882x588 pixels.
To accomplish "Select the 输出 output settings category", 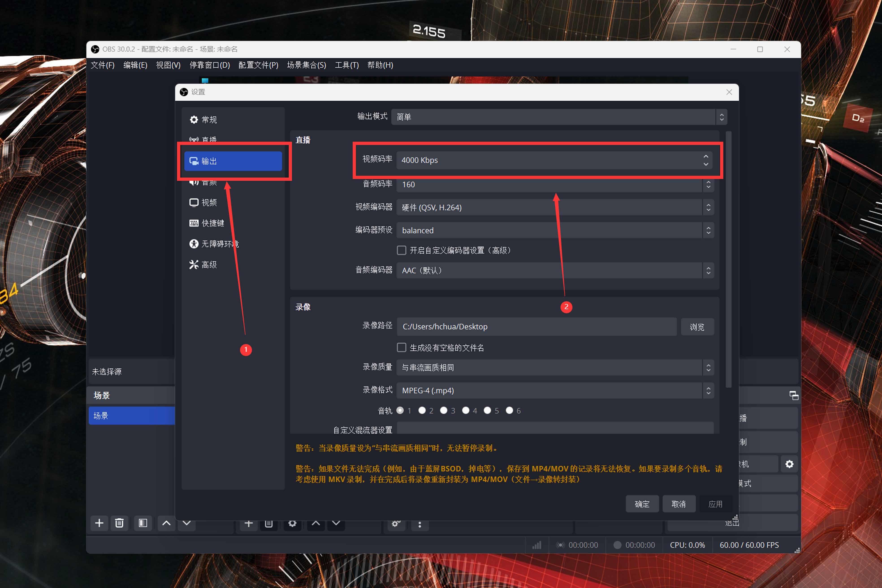I will click(x=233, y=161).
